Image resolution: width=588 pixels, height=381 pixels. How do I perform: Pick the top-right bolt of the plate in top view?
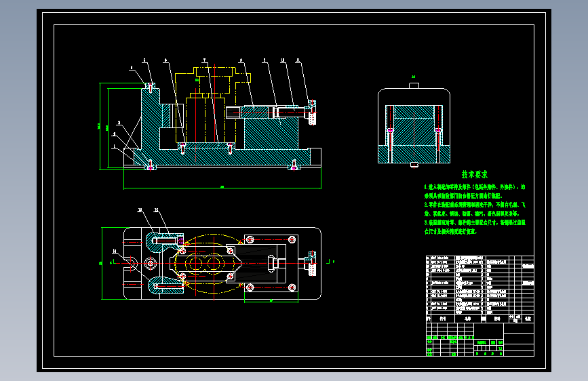[292, 239]
